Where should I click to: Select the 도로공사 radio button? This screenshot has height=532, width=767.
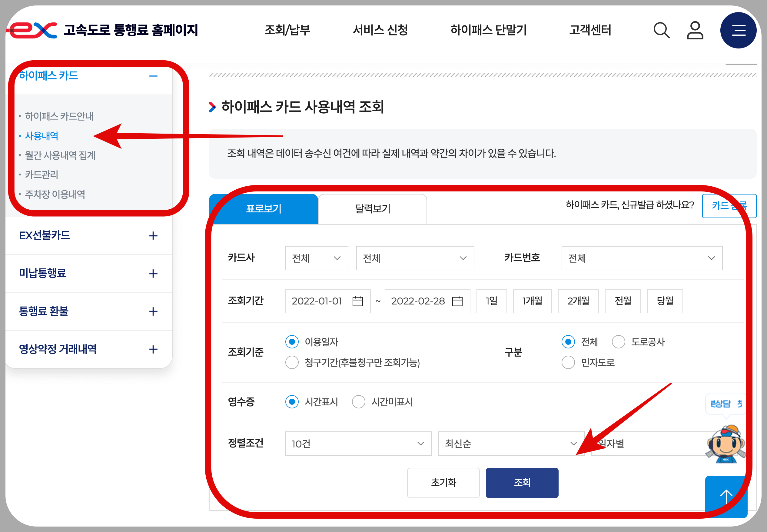click(618, 342)
